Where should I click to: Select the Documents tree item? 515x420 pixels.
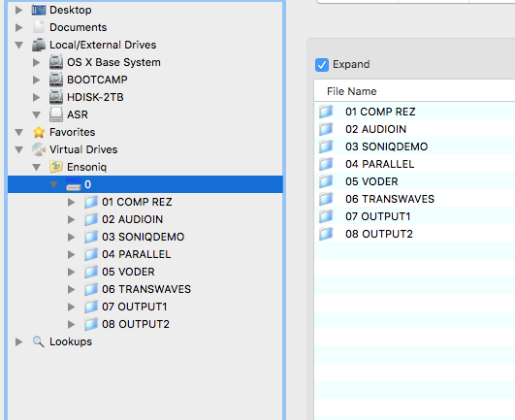tap(79, 27)
